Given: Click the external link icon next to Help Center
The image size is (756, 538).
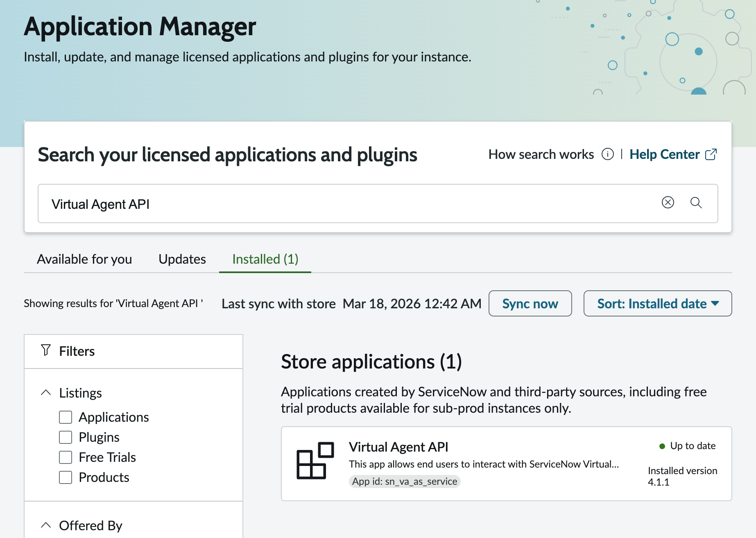Looking at the screenshot, I should [711, 154].
